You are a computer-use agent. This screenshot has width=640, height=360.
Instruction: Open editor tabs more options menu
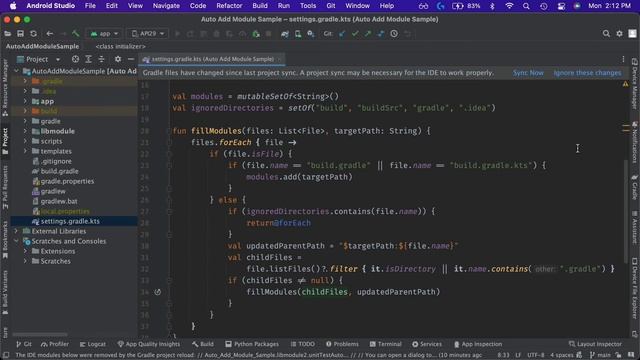[623, 59]
